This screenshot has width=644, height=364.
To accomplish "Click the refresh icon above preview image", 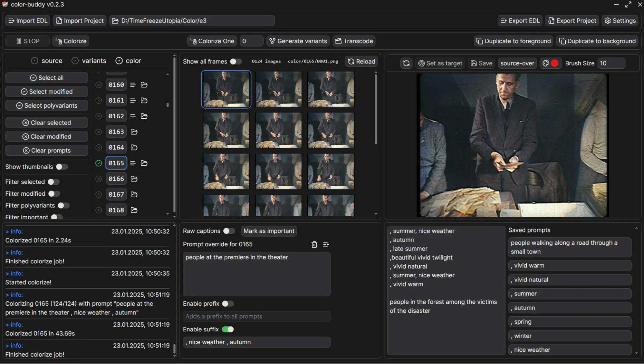I will tap(406, 63).
